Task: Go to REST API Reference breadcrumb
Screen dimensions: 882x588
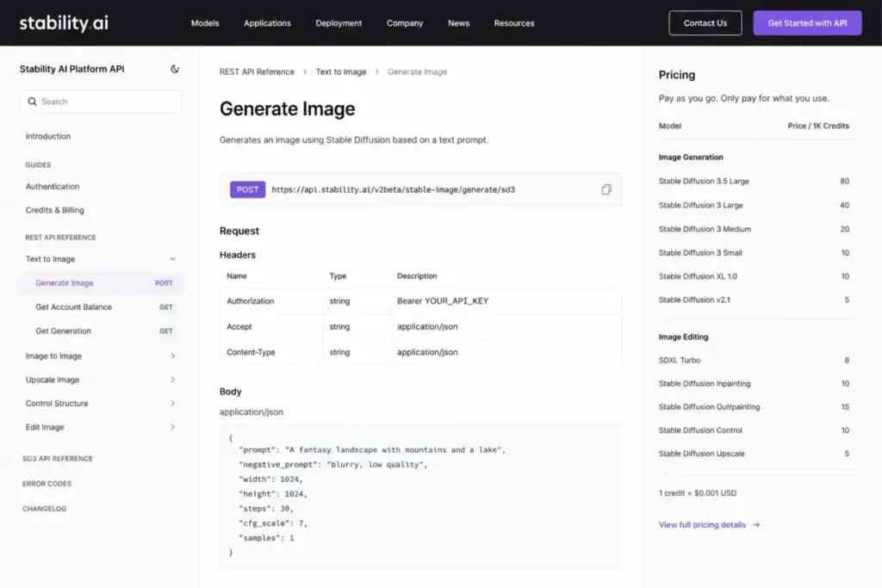Action: 257,72
